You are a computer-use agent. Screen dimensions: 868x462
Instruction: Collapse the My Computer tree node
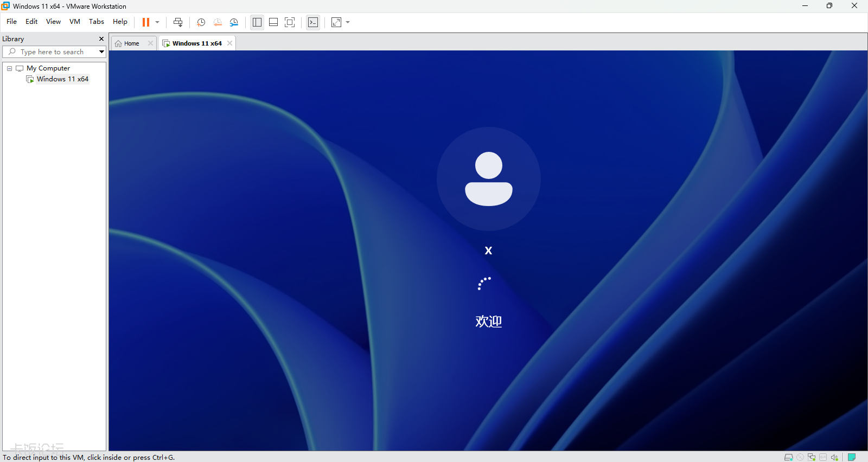[9, 68]
